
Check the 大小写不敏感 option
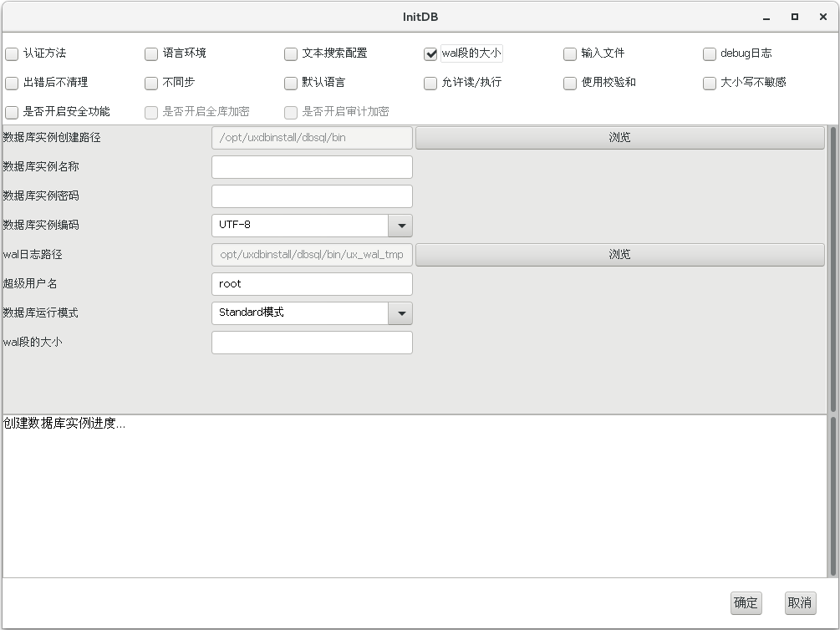tap(710, 84)
